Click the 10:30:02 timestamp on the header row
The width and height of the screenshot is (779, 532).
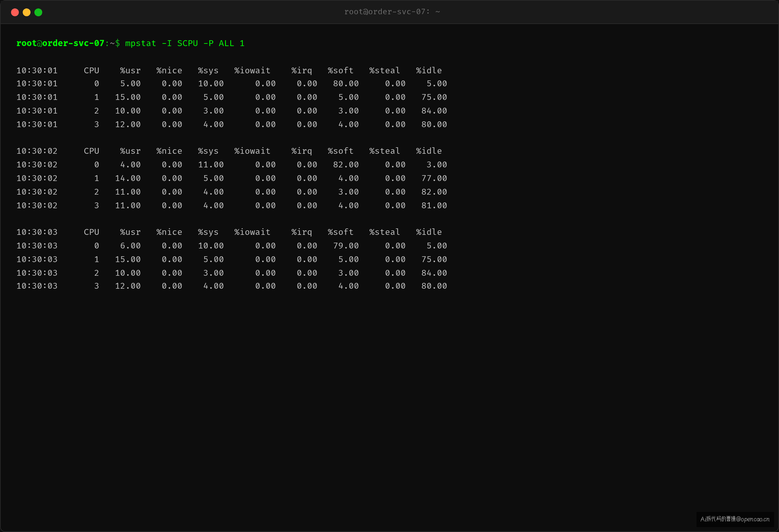click(x=37, y=151)
